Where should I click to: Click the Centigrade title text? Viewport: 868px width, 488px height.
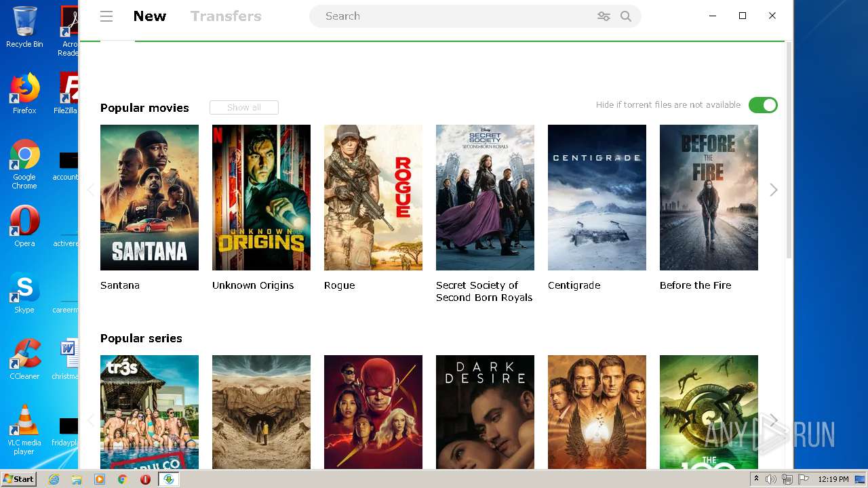[x=574, y=285]
